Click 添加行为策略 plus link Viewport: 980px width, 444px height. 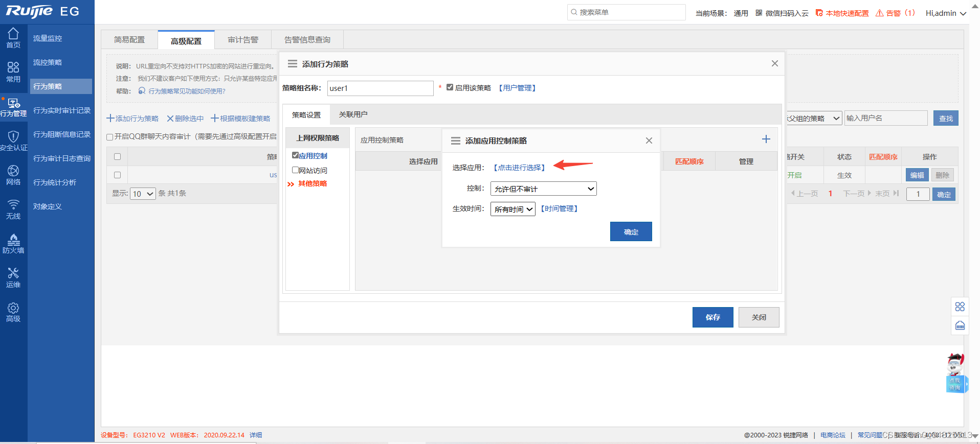click(132, 119)
